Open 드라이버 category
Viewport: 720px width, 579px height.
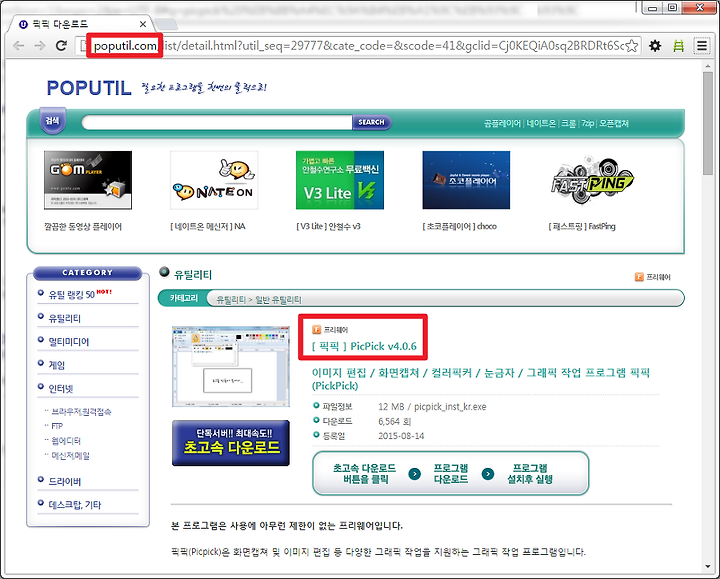pos(65,481)
